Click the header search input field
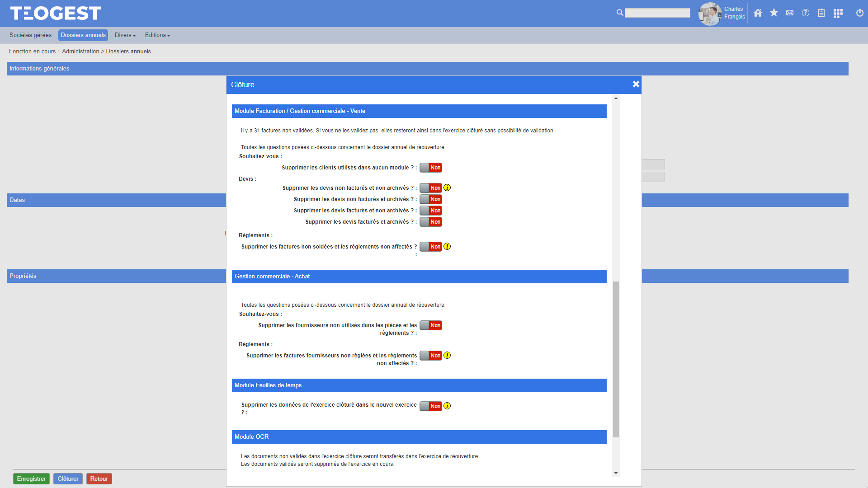 [657, 13]
